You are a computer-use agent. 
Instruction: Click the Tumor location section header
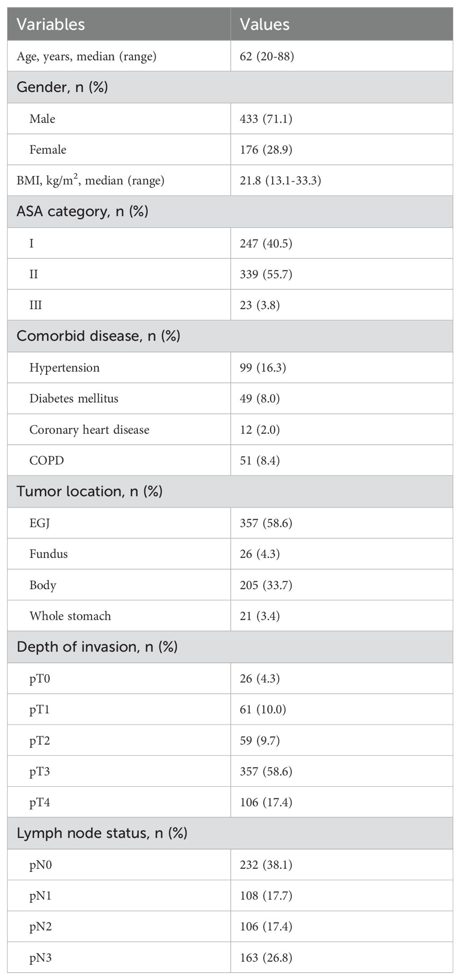click(x=89, y=491)
